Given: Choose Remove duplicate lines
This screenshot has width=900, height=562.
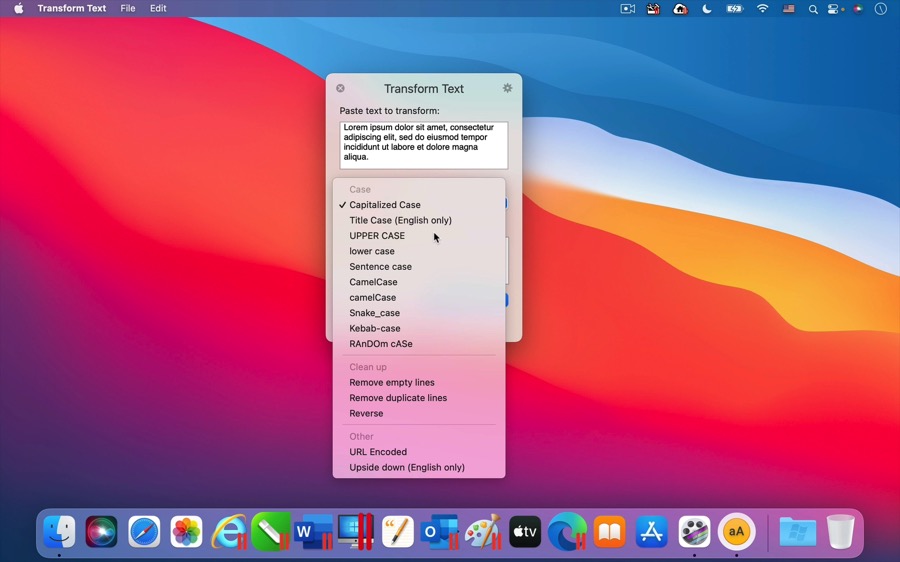Looking at the screenshot, I should [398, 398].
